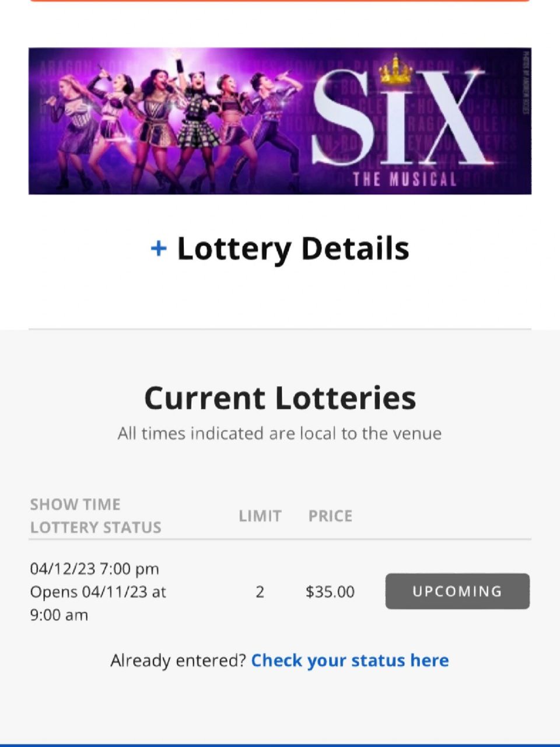Click the Current Lotteries heading
The image size is (560, 747).
click(x=280, y=398)
